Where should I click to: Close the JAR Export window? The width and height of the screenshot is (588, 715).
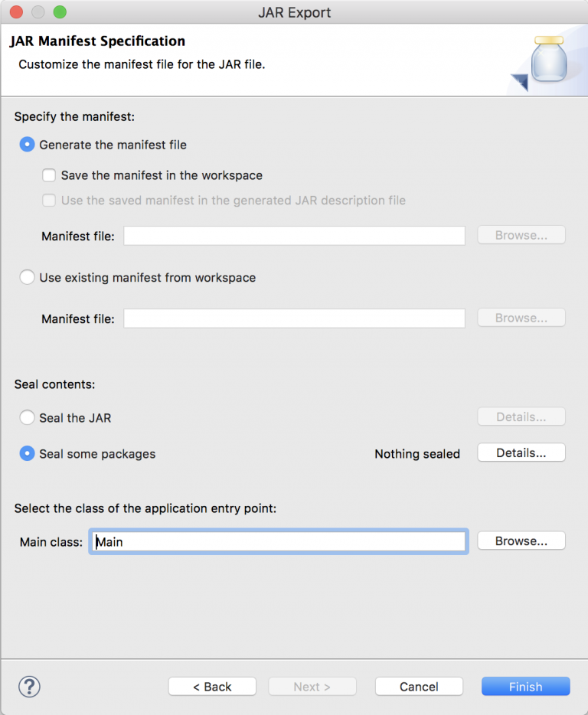(x=16, y=12)
